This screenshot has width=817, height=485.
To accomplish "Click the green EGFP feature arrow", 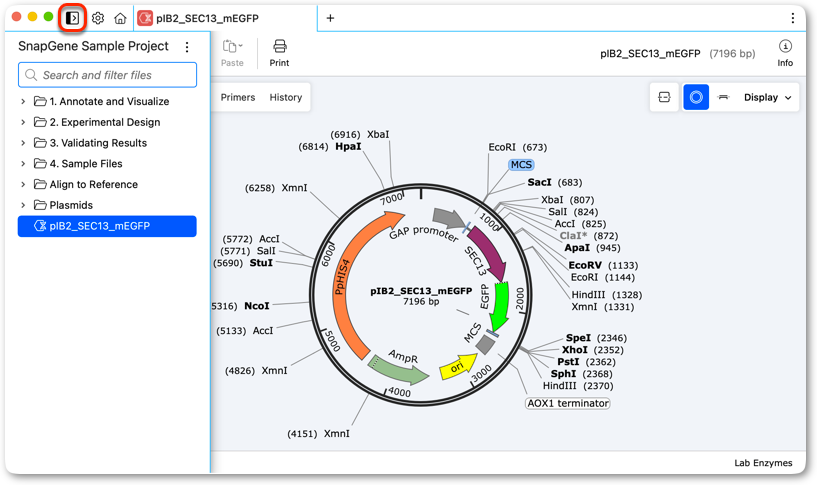I will [x=501, y=308].
